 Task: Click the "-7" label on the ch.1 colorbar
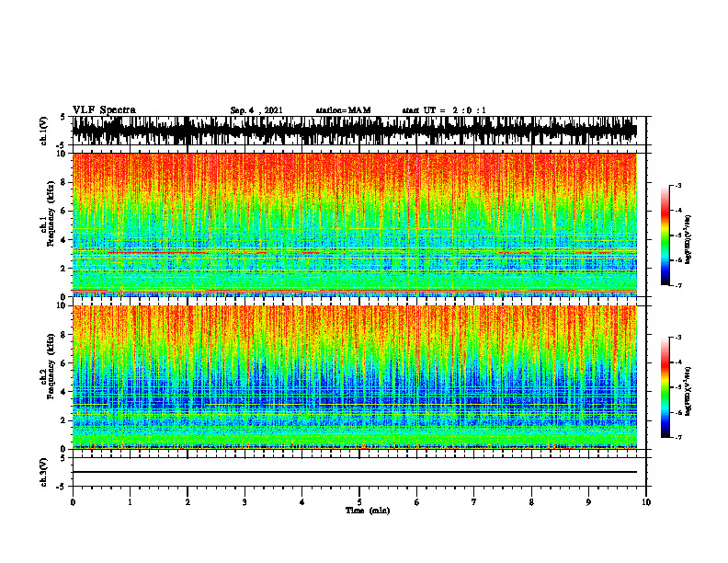click(677, 285)
